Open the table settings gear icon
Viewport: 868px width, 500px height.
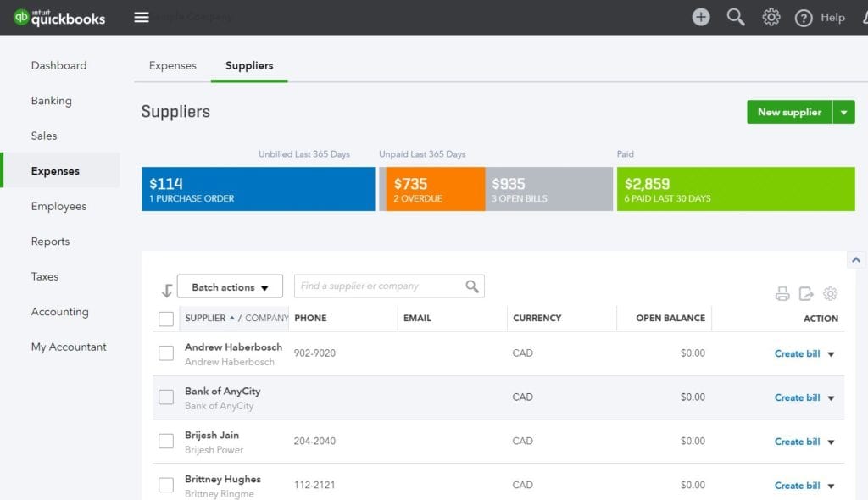pos(830,293)
